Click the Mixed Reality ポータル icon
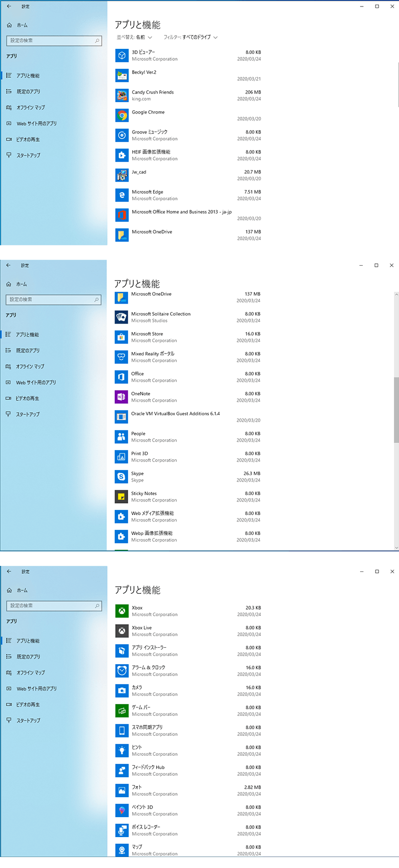The width and height of the screenshot is (399, 868). [x=121, y=357]
